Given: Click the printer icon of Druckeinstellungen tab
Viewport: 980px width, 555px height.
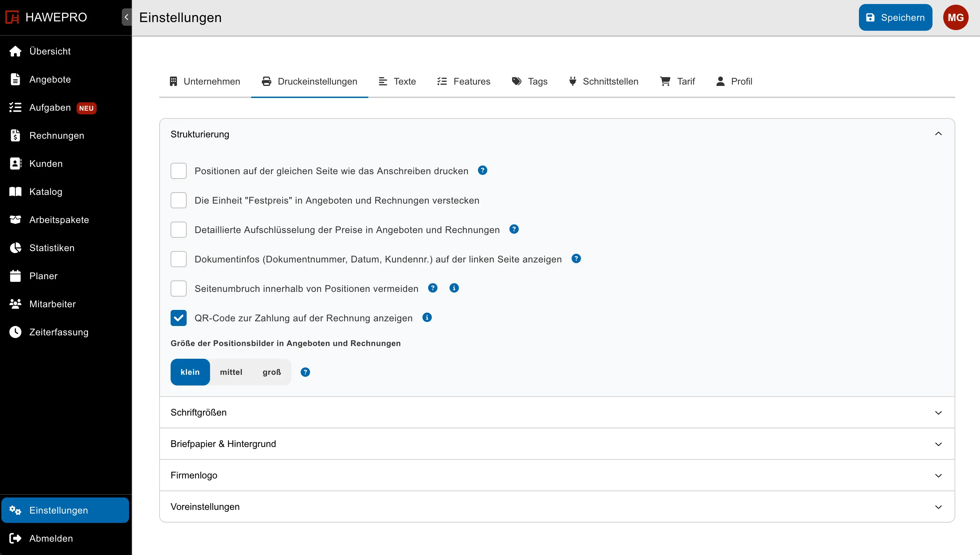Looking at the screenshot, I should point(267,81).
